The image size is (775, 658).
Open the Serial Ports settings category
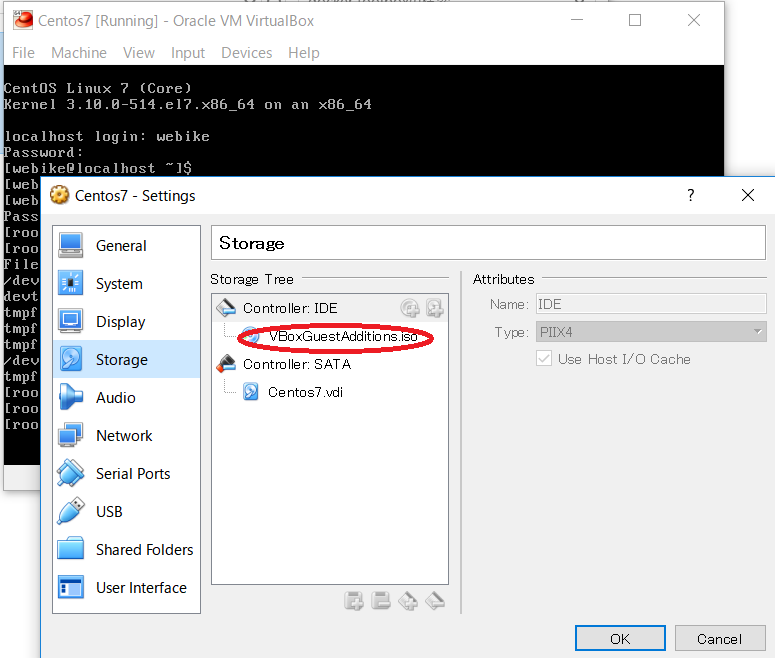pyautogui.click(x=126, y=474)
